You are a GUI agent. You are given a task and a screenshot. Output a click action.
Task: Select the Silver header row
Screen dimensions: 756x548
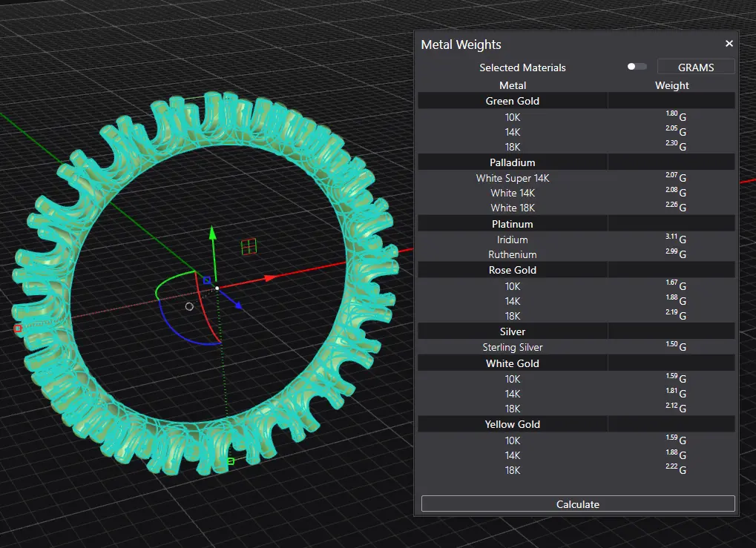[576, 331]
